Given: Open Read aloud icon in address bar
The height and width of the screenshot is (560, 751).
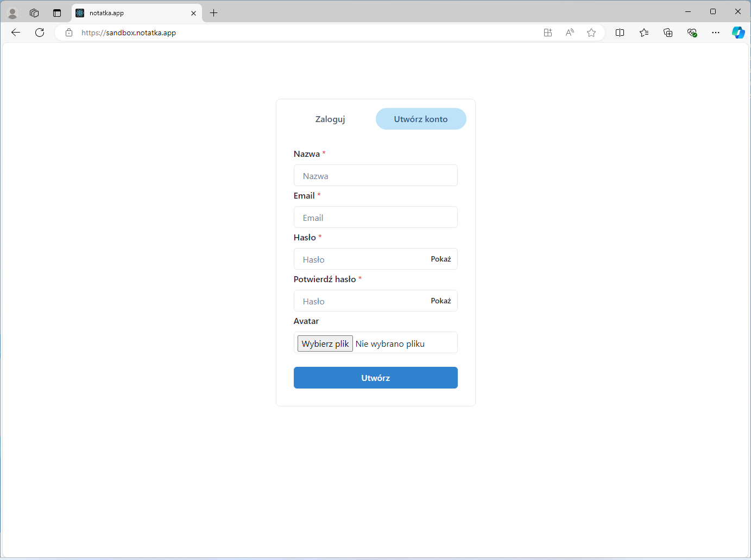Looking at the screenshot, I should (570, 33).
